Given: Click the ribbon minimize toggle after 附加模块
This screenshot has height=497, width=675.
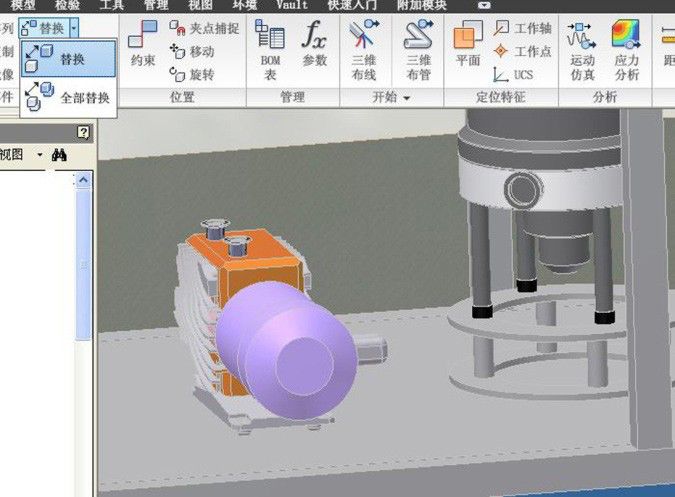Looking at the screenshot, I should click(484, 6).
